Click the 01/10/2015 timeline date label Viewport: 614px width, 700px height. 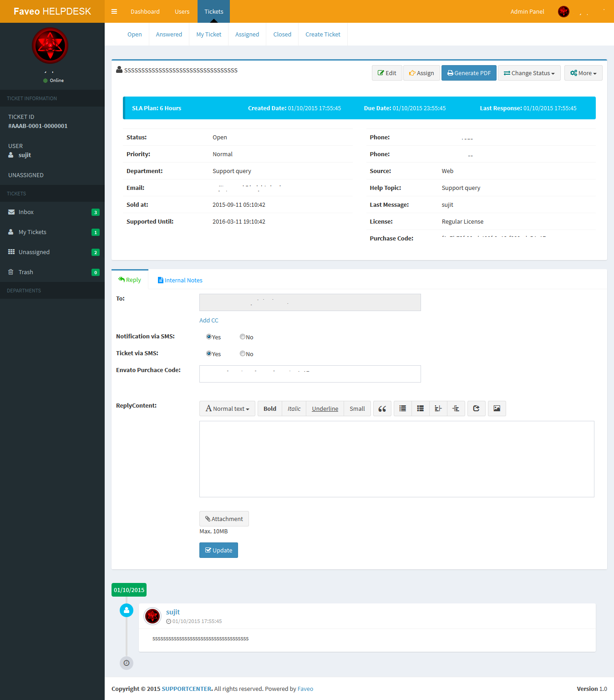coord(129,590)
